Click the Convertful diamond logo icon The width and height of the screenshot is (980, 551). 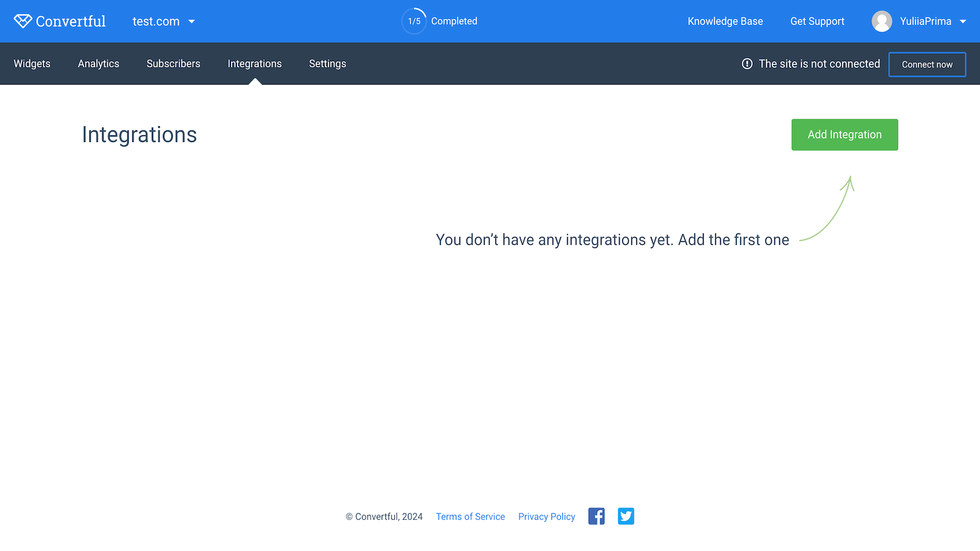(x=23, y=21)
